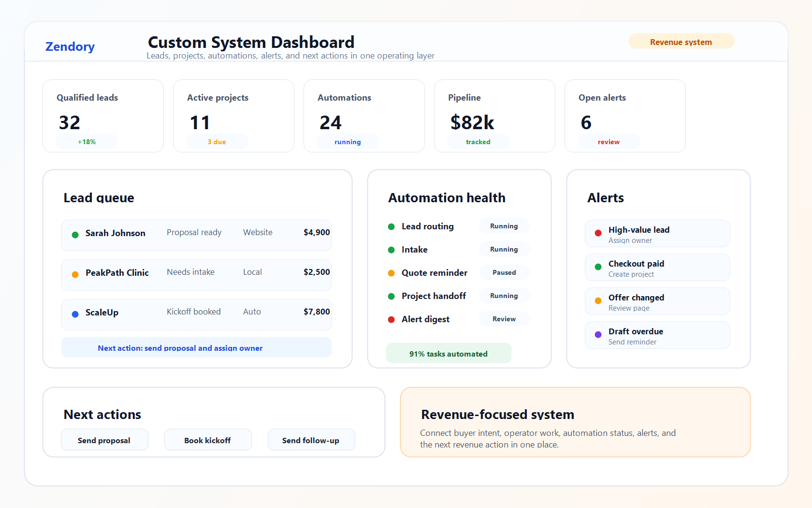This screenshot has width=812, height=508.
Task: Click Review badge for Alert digest
Action: pyautogui.click(x=504, y=319)
